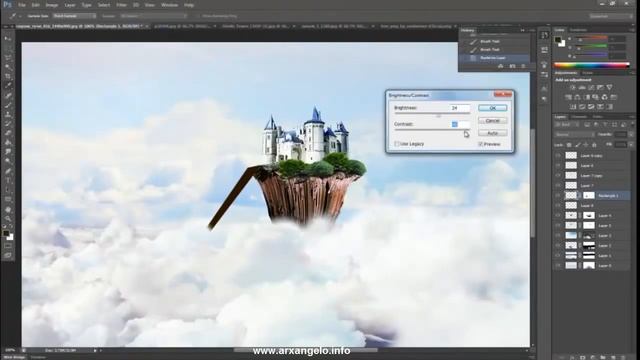640x360 pixels.
Task: Open the Window menu
Action: click(169, 5)
